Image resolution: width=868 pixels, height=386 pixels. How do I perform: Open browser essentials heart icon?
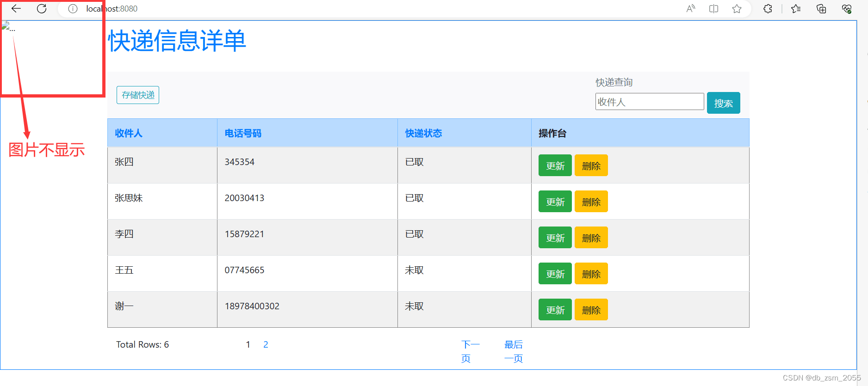point(847,9)
